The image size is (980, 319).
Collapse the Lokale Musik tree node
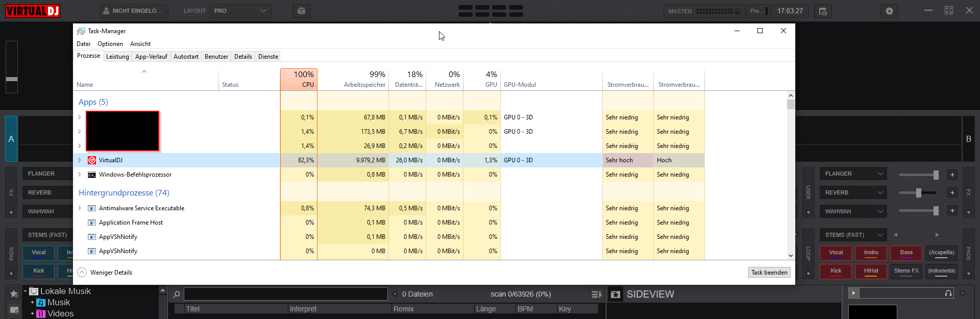[25, 291]
